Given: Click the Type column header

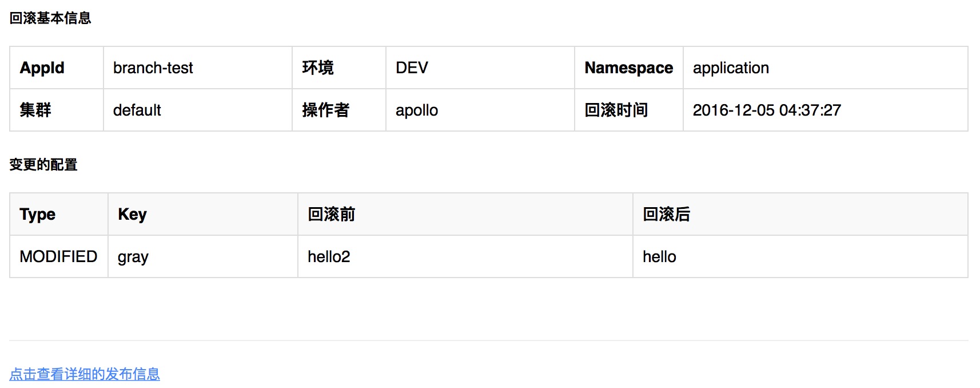Looking at the screenshot, I should (38, 215).
